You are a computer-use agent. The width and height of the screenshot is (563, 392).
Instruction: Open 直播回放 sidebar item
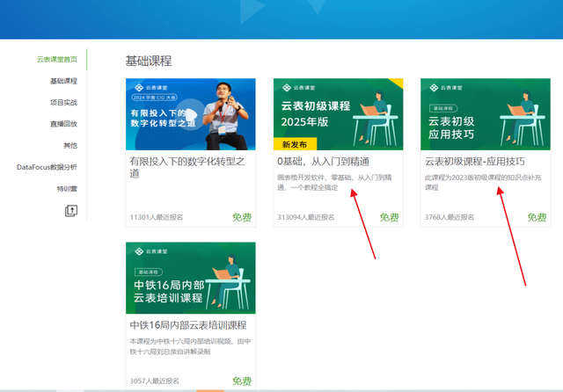point(63,124)
